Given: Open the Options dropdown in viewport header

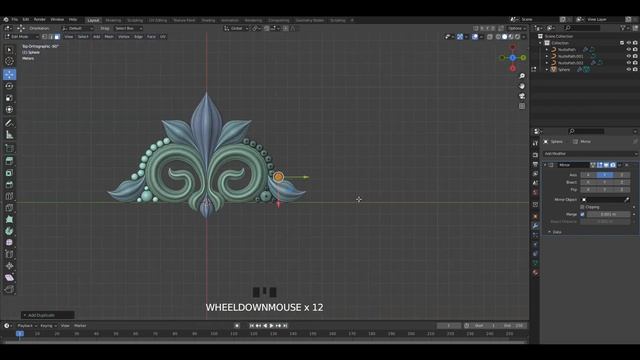Looking at the screenshot, I should point(516,28).
